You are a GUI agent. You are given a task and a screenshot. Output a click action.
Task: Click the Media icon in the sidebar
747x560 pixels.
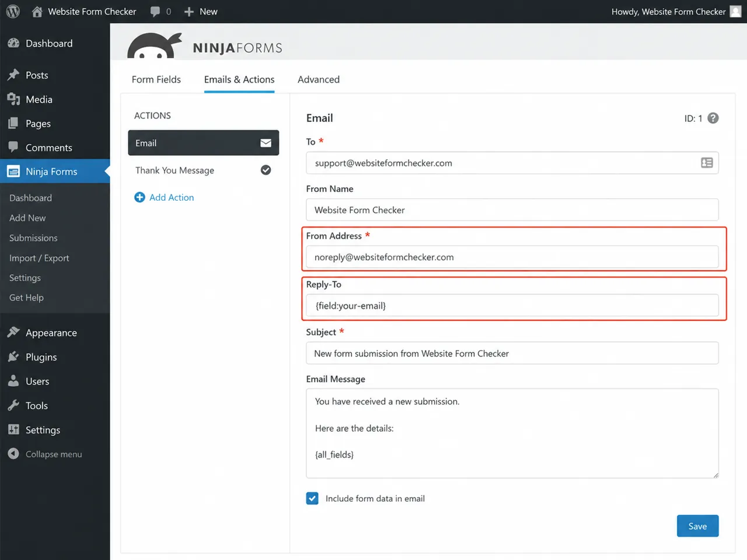(13, 99)
